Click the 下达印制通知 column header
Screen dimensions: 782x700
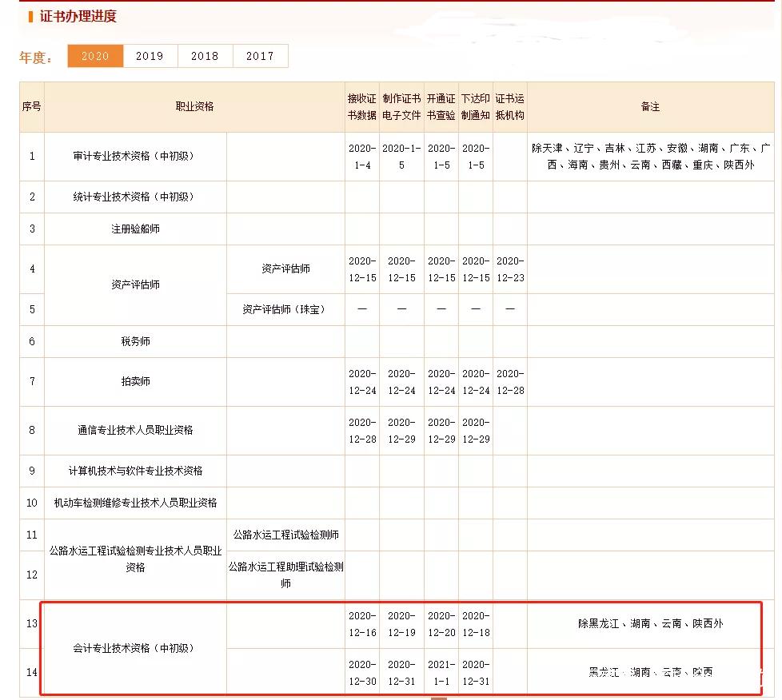point(476,107)
